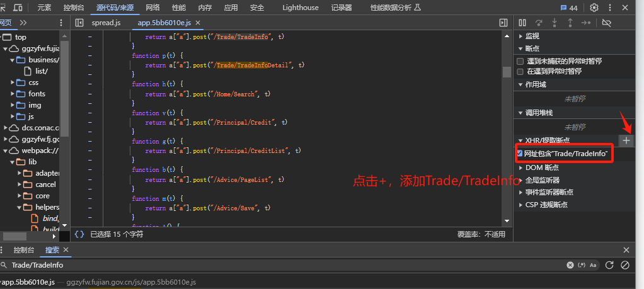Step into next function call

[555, 23]
